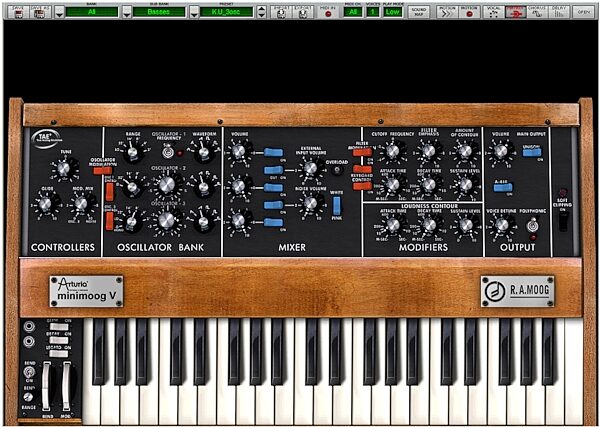Click the highlighted red arpeggiator icon
Screen dimensions: 600x427
[515, 13]
